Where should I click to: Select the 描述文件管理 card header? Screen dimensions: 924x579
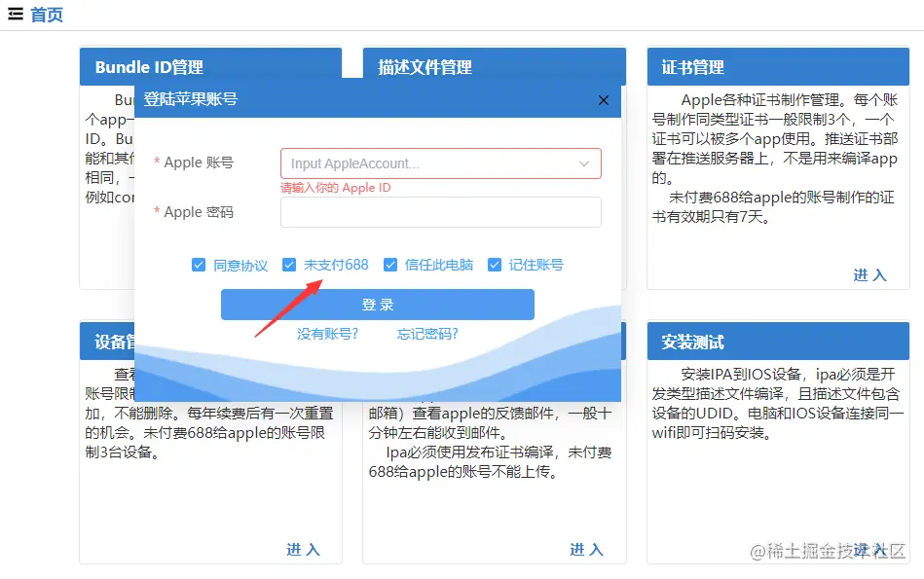click(495, 66)
